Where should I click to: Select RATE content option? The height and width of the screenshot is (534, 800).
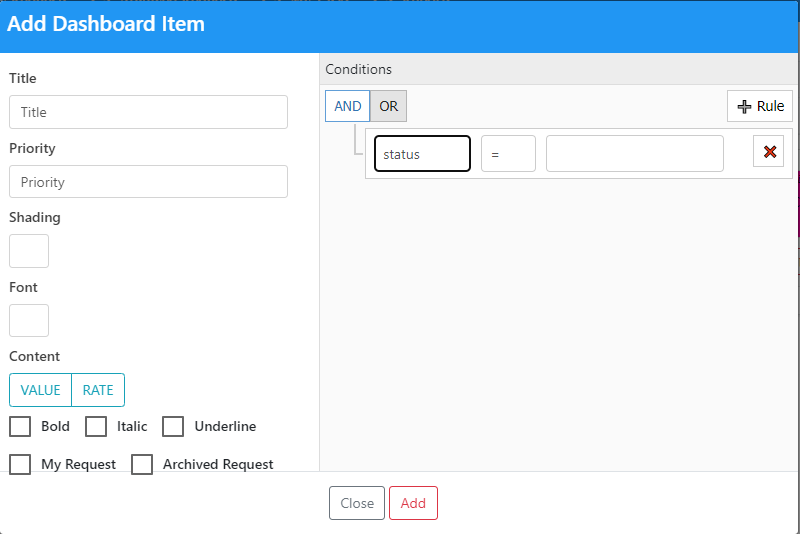click(x=98, y=390)
